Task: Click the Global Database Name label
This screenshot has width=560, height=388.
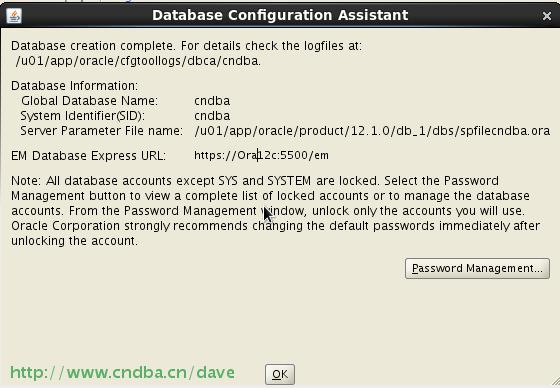Action: [x=89, y=101]
